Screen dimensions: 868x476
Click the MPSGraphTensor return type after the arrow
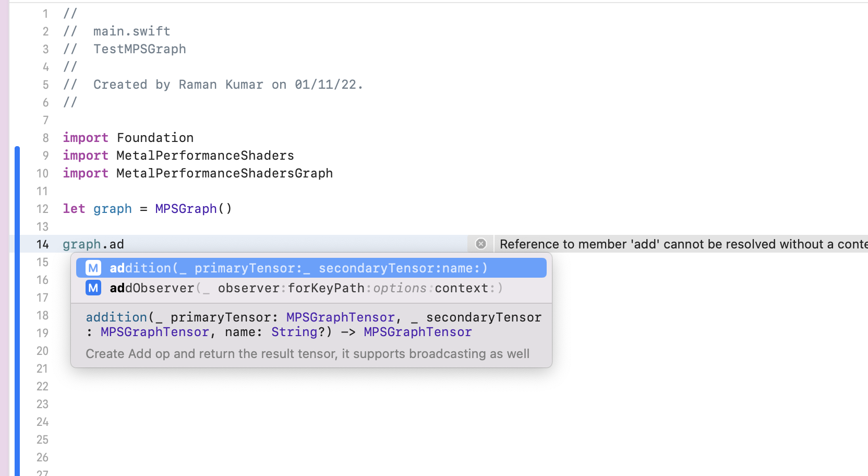coord(417,332)
